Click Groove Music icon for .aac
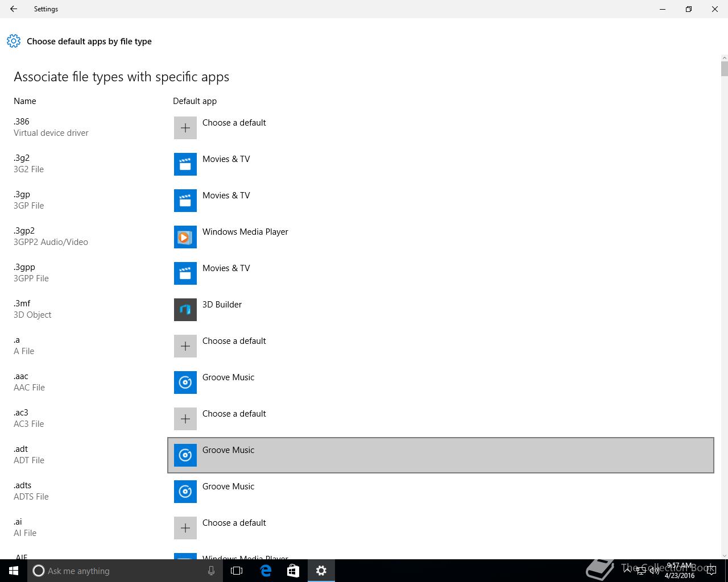The image size is (728, 582). click(x=185, y=383)
